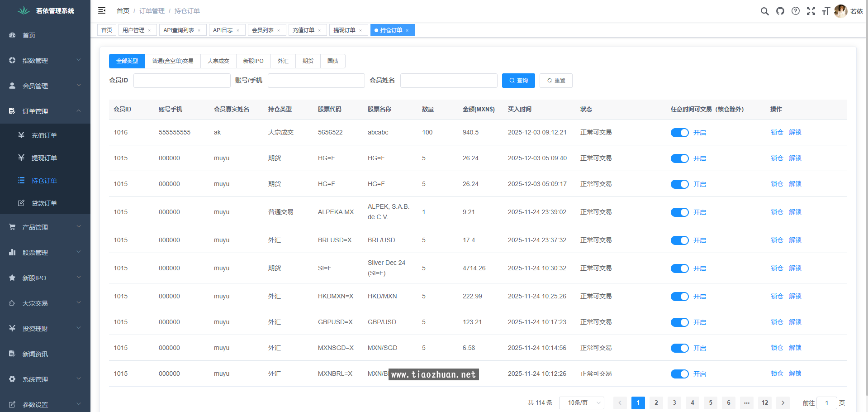Click the user avatar picture
The image size is (868, 412).
tap(840, 11)
